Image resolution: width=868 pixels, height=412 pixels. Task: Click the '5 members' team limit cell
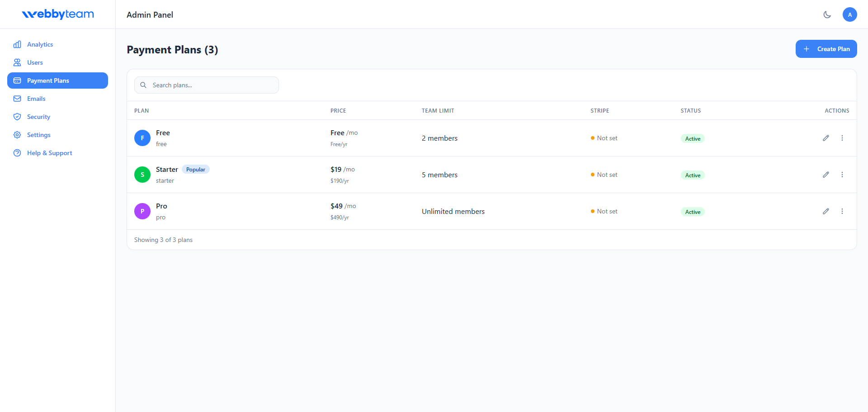coord(439,175)
